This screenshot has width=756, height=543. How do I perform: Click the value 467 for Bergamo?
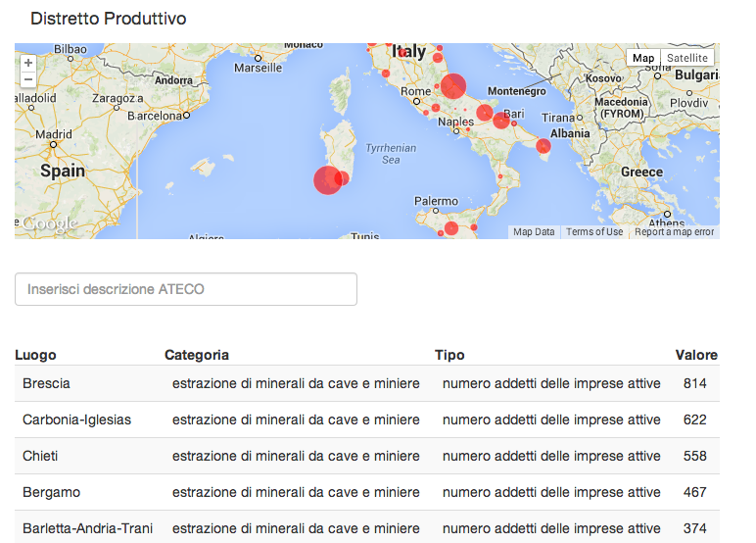point(694,492)
